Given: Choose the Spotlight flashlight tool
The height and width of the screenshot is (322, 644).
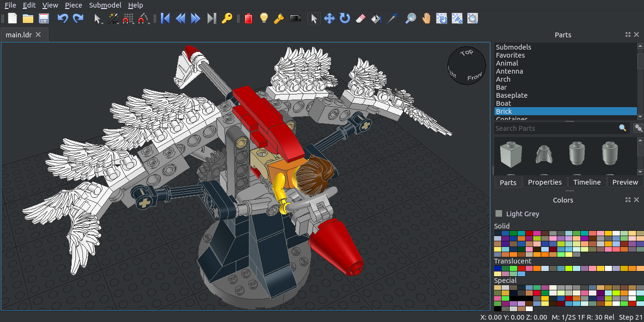Looking at the screenshot, I should tap(279, 18).
